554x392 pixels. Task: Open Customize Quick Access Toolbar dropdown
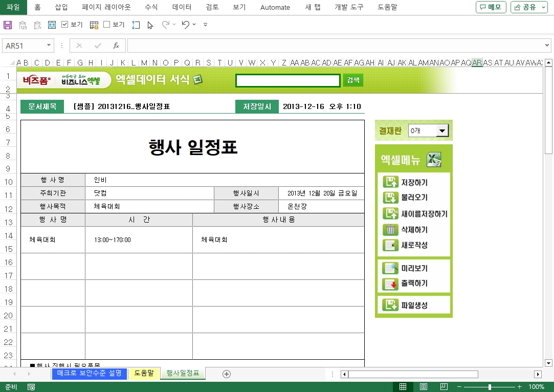click(x=205, y=25)
